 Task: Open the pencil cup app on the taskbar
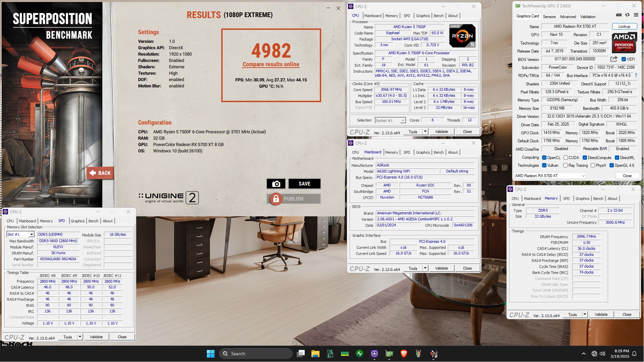418,354
